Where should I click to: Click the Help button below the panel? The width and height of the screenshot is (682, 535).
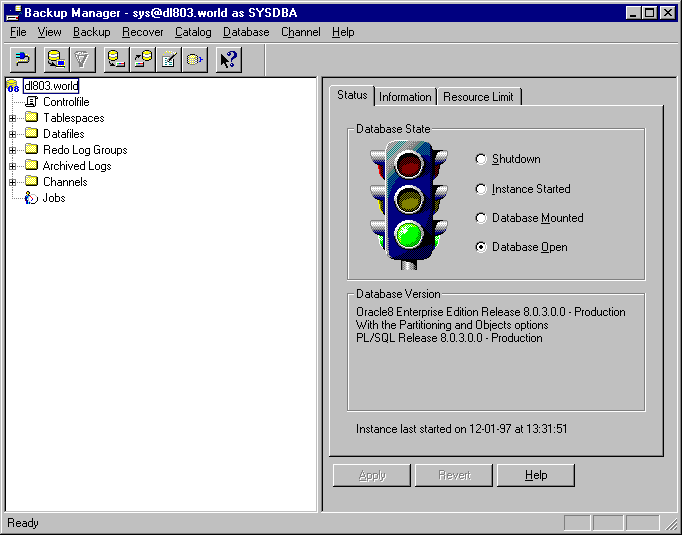535,475
